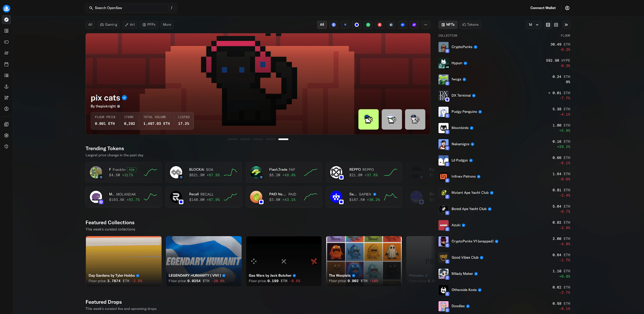
Task: Open the Activity list icon in sidebar
Action: pos(6,76)
